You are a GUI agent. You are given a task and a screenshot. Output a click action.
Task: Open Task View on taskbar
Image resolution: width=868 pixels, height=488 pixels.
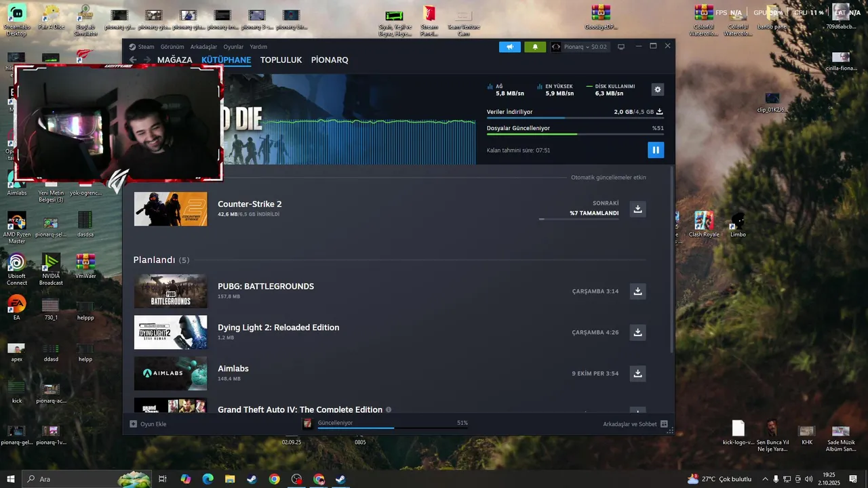coord(163,479)
